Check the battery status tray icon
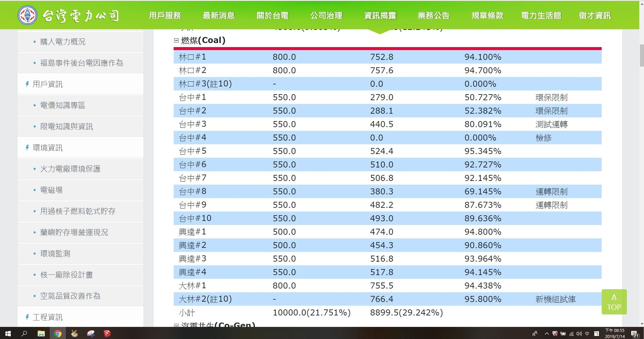This screenshot has width=644, height=339. point(563,334)
